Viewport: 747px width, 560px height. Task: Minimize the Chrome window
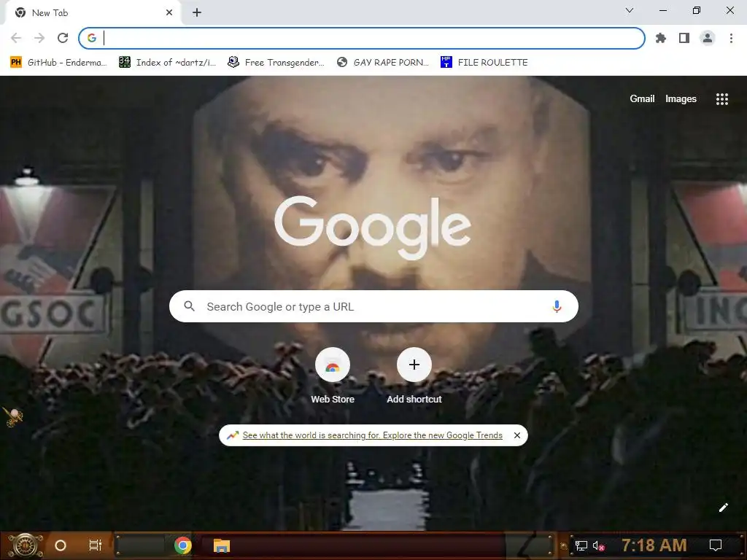pos(662,10)
